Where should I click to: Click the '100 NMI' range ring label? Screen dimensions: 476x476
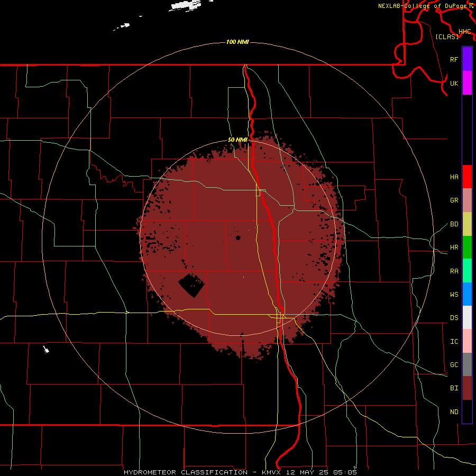[x=237, y=42]
